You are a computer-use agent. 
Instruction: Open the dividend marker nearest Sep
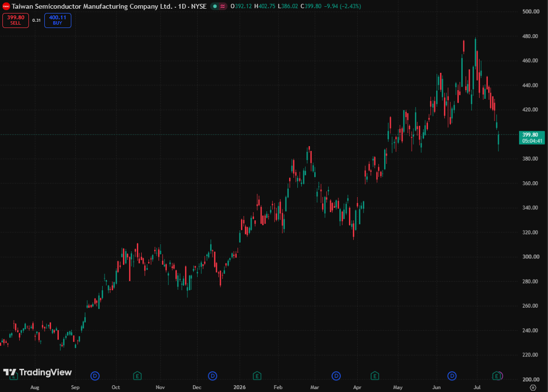click(x=95, y=376)
